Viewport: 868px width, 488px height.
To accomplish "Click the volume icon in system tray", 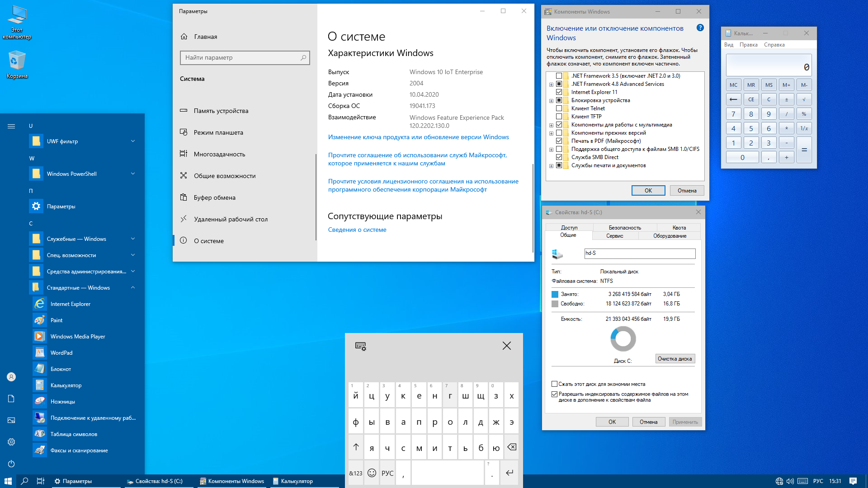I will pyautogui.click(x=790, y=481).
